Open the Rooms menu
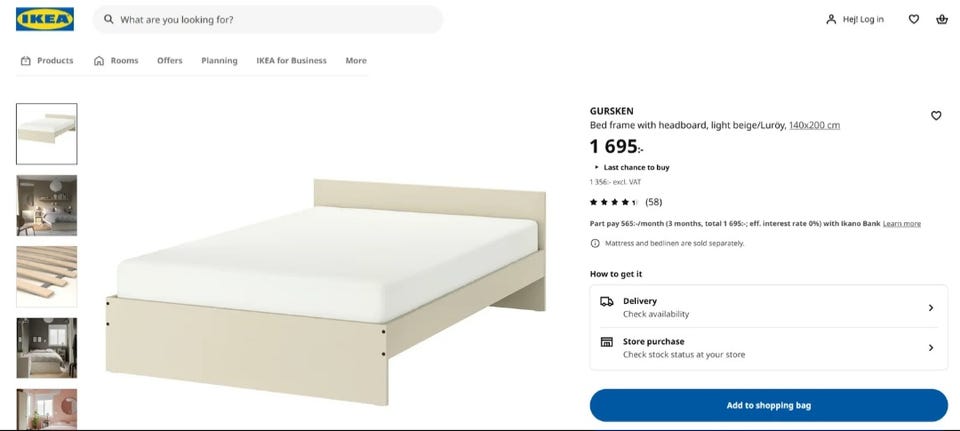This screenshot has width=960, height=431. [116, 61]
